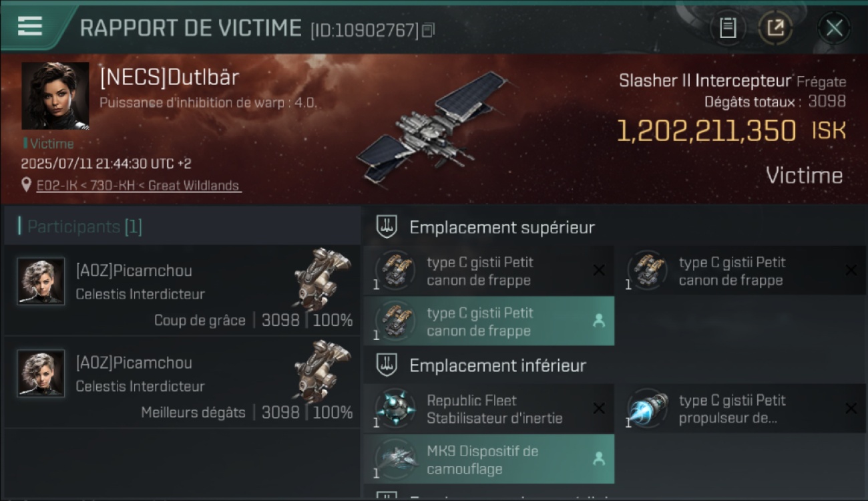The image size is (868, 501).
Task: Copy the report ID with the copy icon
Action: click(x=429, y=30)
